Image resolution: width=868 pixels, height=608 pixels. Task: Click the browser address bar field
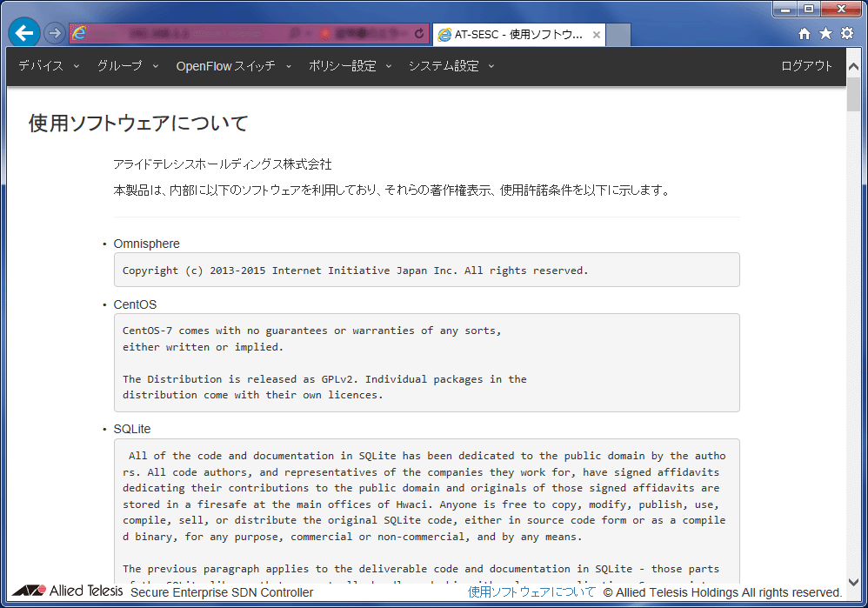[249, 34]
